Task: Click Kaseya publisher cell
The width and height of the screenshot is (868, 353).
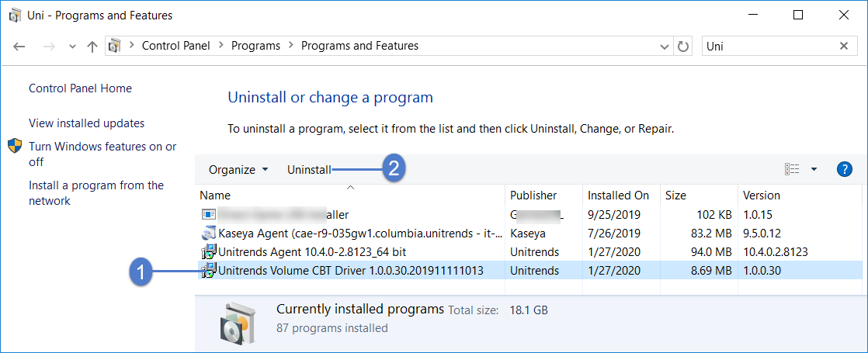Action: click(x=527, y=233)
